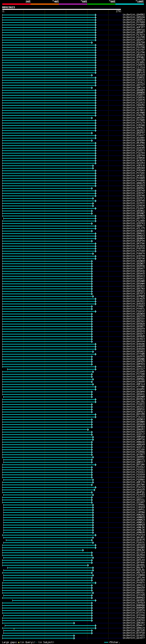The image size is (146, 644).
Task: Select hit label UniRef100_Q5ZF94
Action: pyautogui.click(x=134, y=241)
